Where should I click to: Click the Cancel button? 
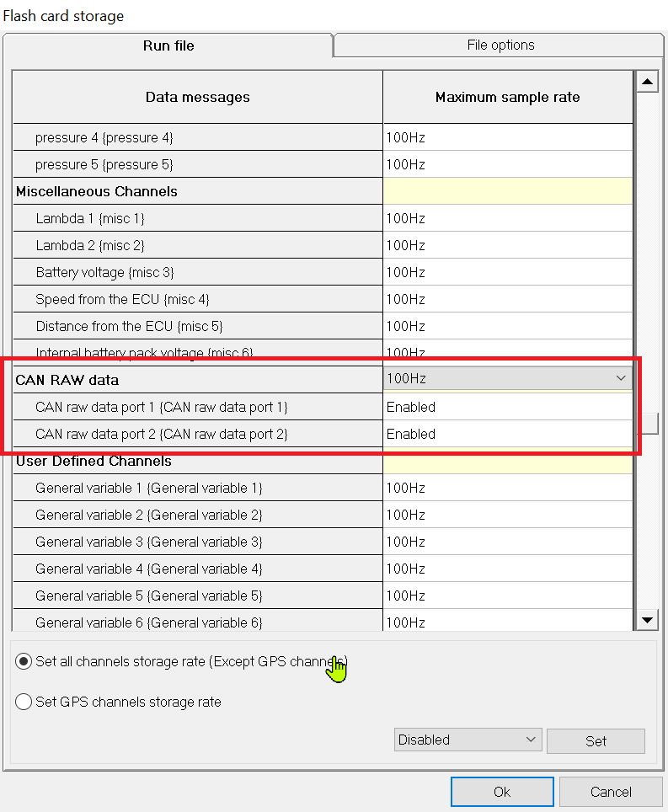[x=611, y=792]
